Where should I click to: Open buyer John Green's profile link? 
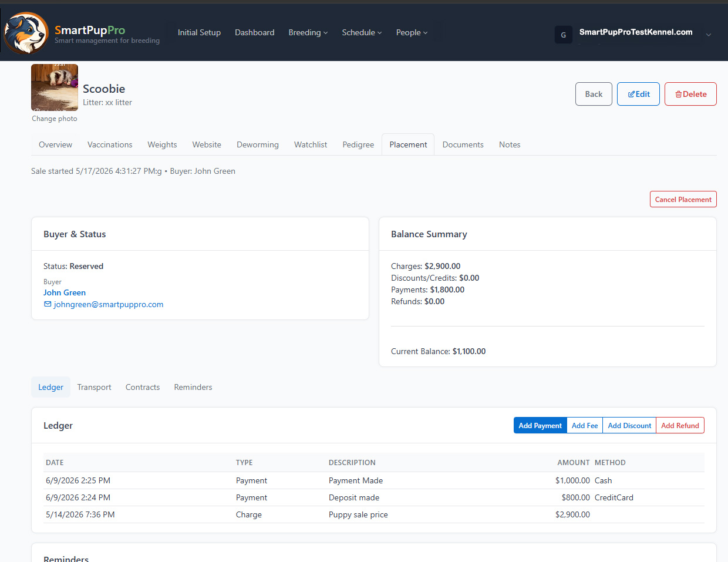click(65, 292)
